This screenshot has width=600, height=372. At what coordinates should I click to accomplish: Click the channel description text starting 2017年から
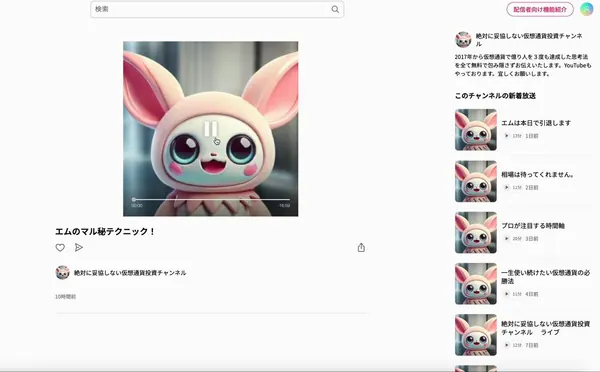523,65
